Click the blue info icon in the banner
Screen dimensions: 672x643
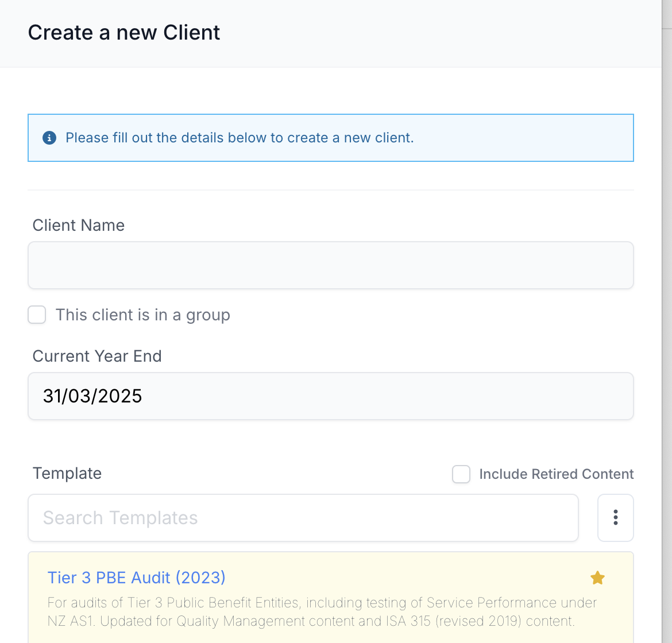(x=49, y=138)
